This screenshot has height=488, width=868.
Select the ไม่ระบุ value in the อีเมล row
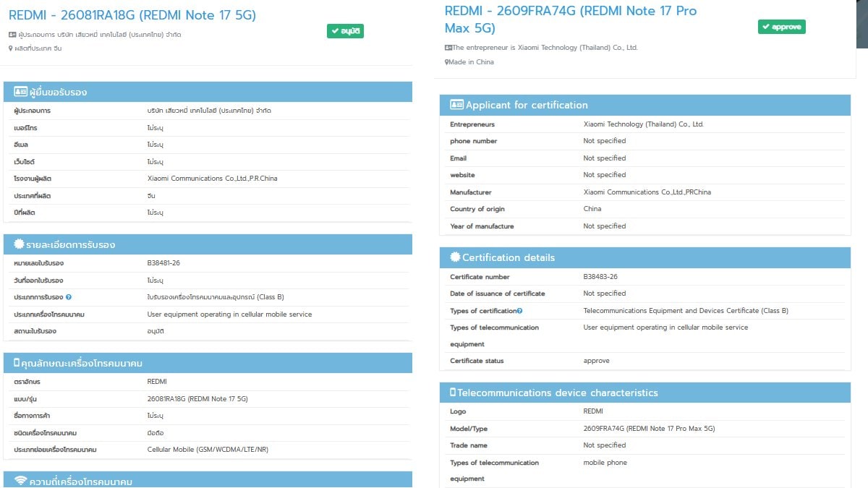pyautogui.click(x=156, y=145)
